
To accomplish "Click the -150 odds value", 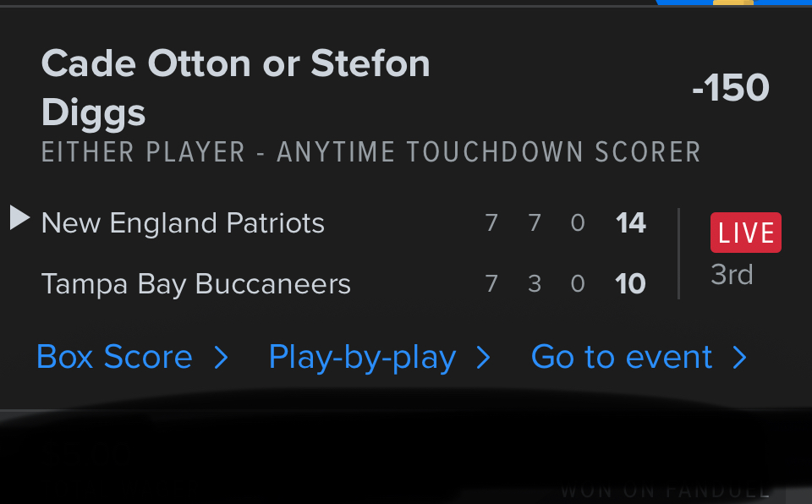I will pyautogui.click(x=731, y=88).
